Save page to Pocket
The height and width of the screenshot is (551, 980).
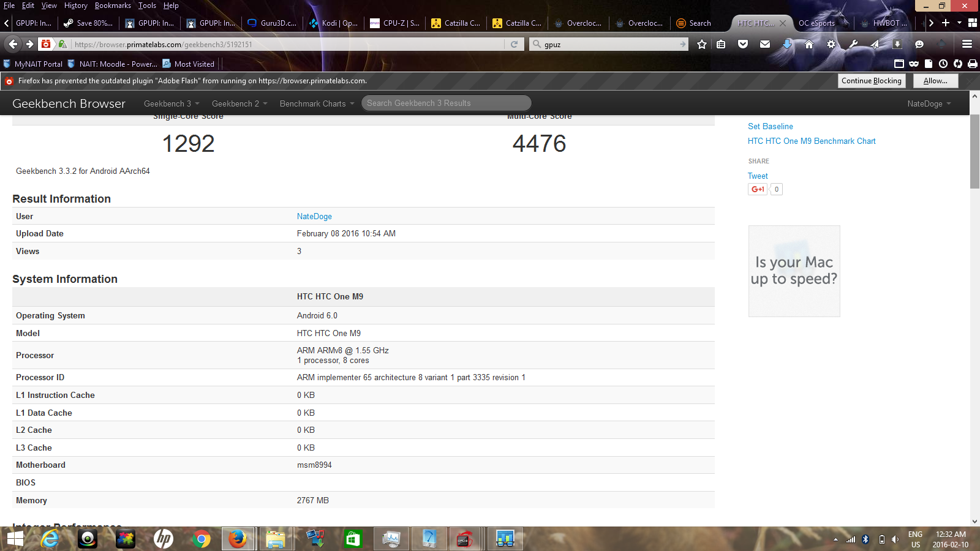point(743,44)
